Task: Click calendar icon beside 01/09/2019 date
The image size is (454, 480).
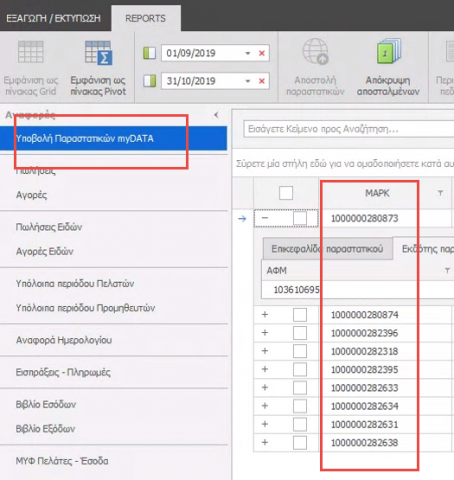Action: 149,53
